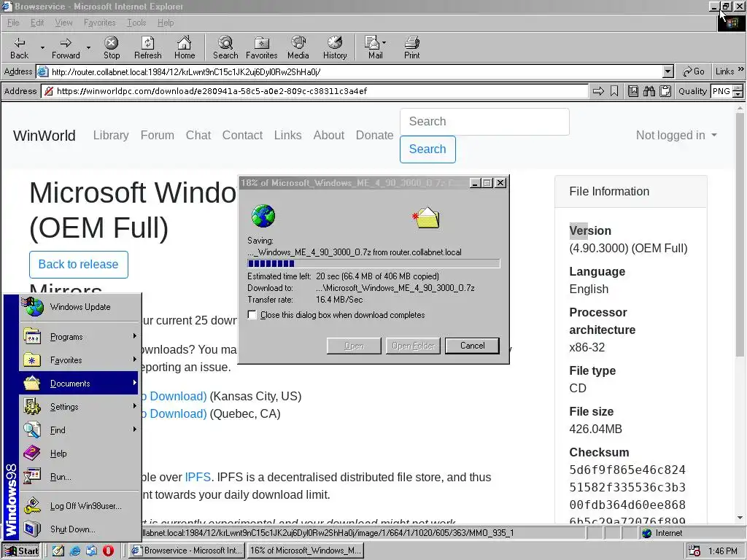Open the Mail button dropdown arrow

384,42
